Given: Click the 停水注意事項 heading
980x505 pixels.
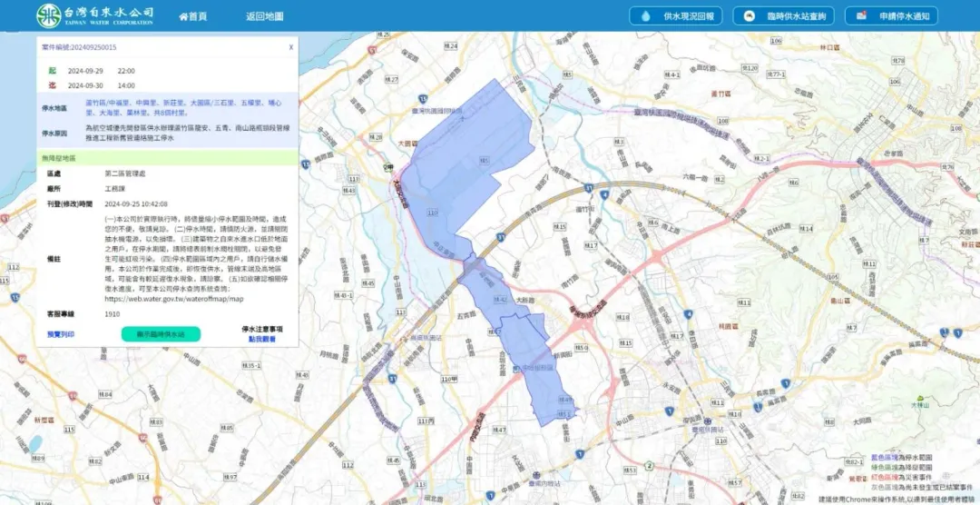Looking at the screenshot, I should 262,329.
